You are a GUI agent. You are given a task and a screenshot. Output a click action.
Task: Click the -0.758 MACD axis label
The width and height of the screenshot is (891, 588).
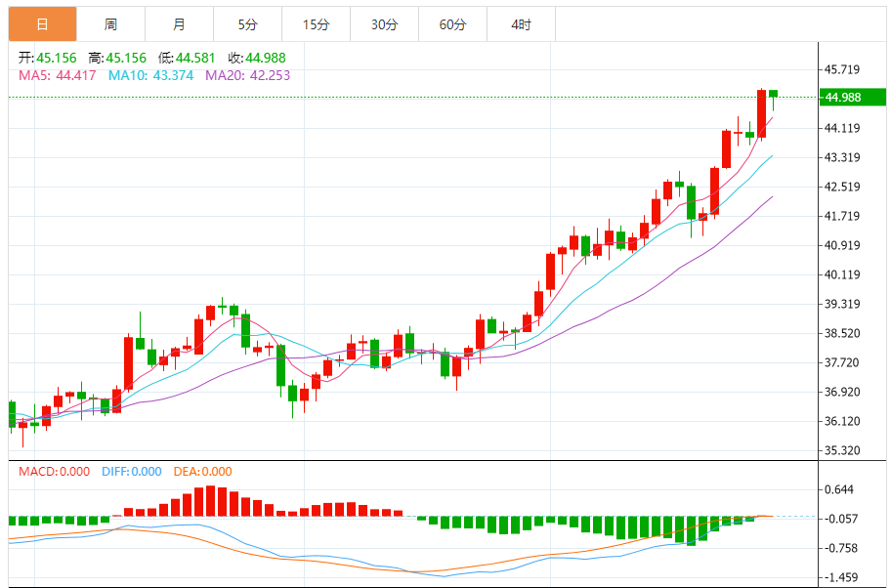point(840,548)
